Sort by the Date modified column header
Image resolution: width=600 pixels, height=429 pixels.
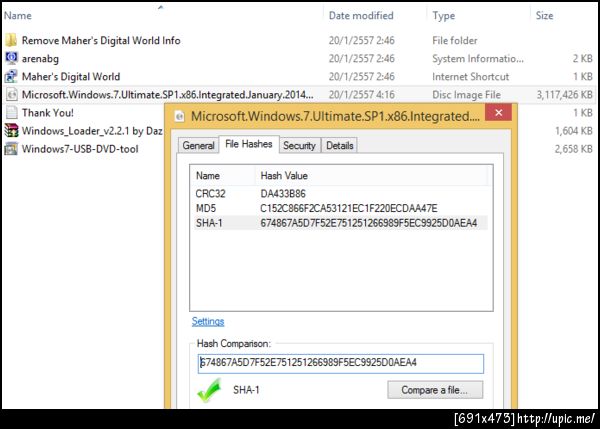361,15
